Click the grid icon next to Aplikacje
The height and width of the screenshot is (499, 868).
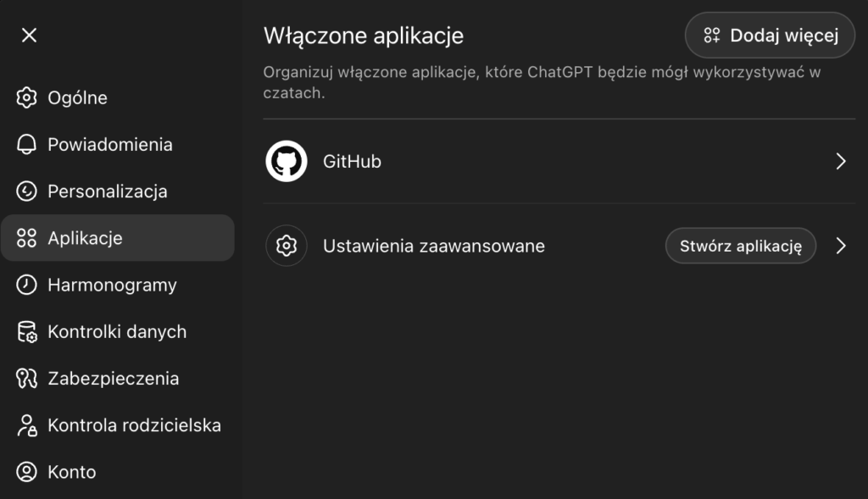(28, 238)
